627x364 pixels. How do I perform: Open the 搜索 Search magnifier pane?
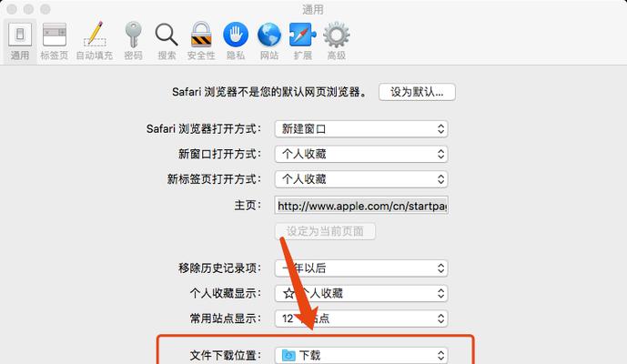click(x=167, y=42)
